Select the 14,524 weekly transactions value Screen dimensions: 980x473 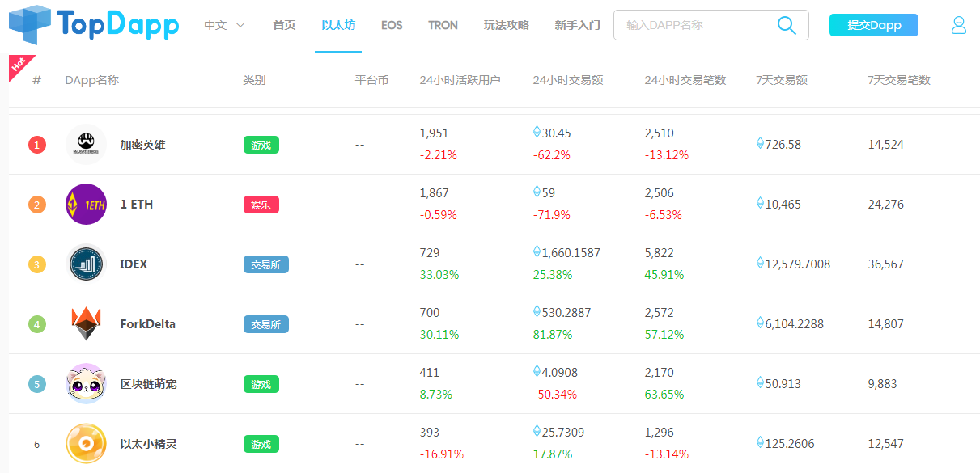point(885,145)
